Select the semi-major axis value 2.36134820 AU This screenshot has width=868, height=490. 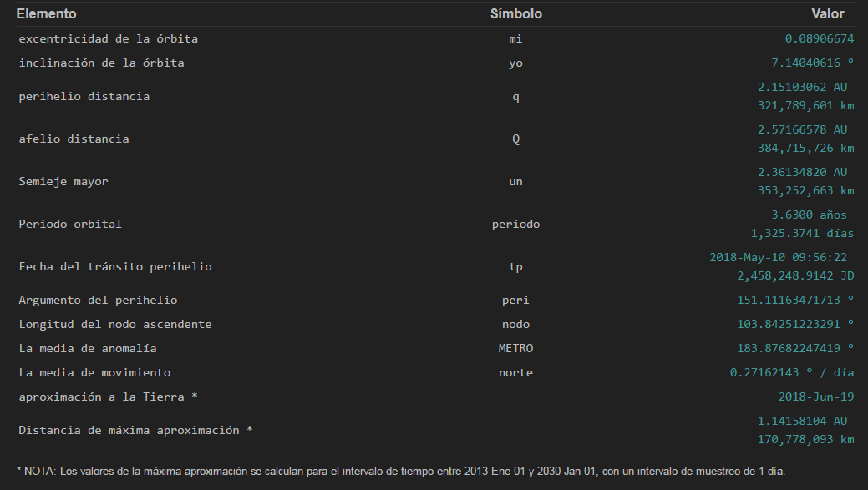pyautogui.click(x=802, y=172)
